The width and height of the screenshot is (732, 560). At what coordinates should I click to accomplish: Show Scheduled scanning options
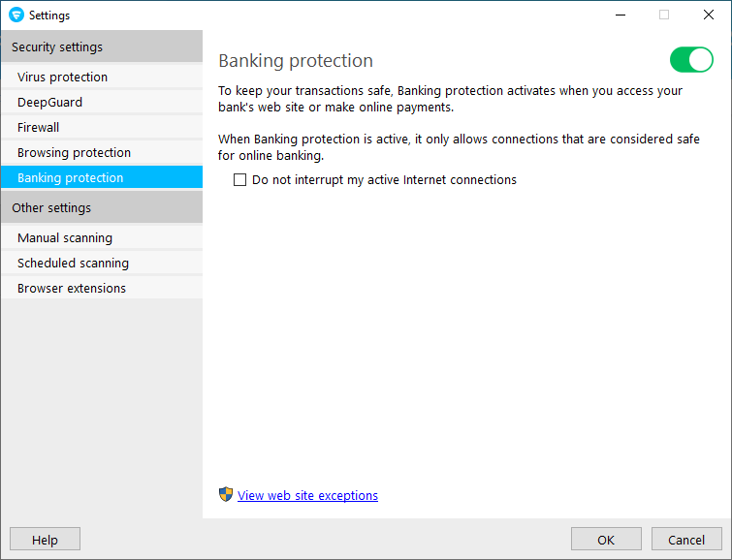pos(73,264)
